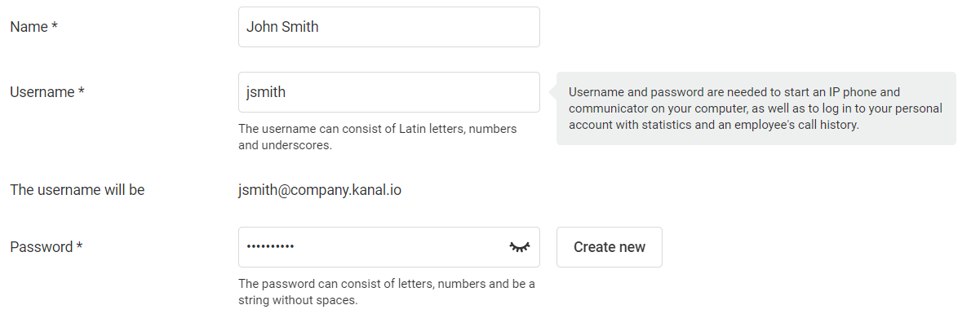Click the gray tooltip about IP phone login
The image size is (980, 314).
point(756,108)
